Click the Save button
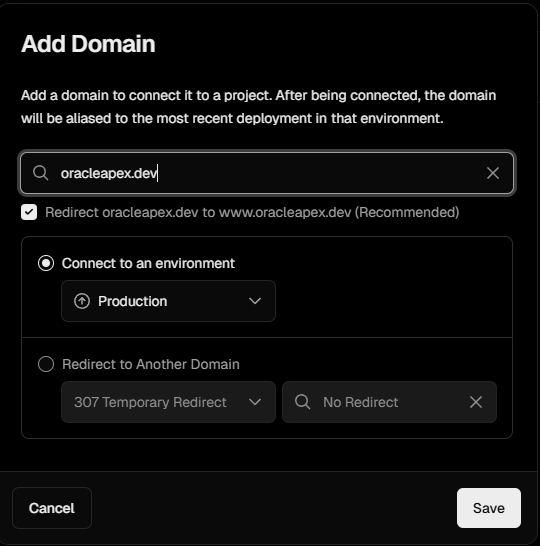This screenshot has height=546, width=540. click(x=489, y=508)
